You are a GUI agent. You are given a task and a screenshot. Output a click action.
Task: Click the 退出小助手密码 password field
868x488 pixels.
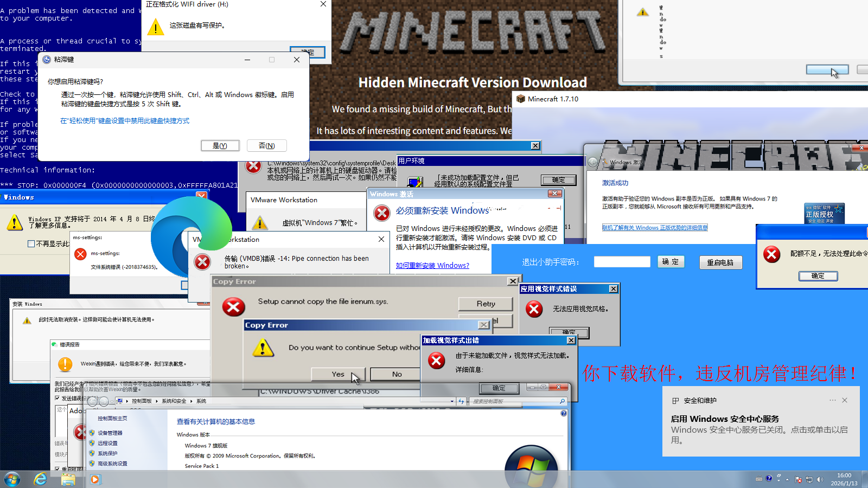coord(622,262)
